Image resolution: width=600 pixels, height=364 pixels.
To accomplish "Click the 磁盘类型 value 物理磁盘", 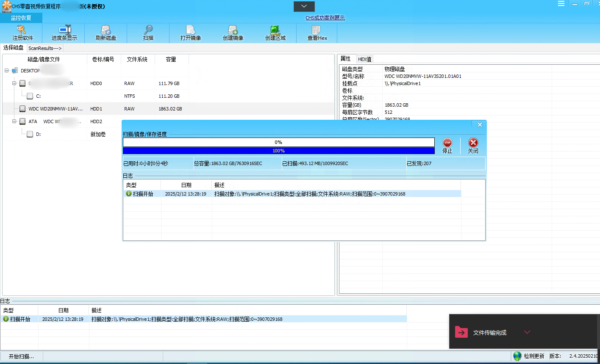I will [394, 69].
